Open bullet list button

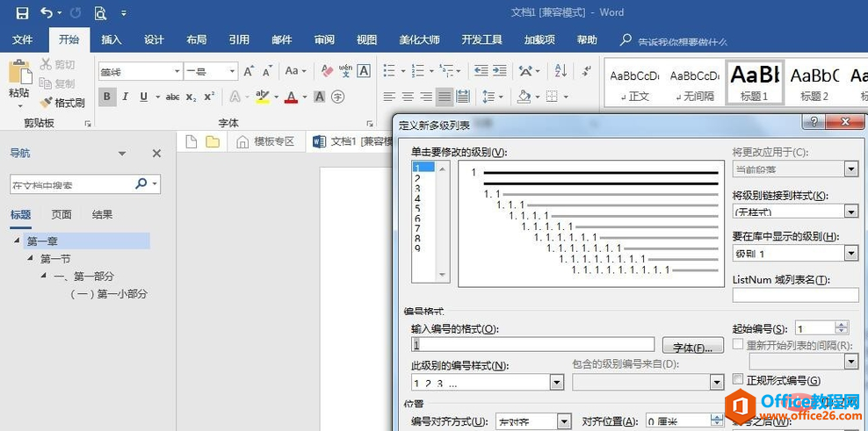point(390,71)
